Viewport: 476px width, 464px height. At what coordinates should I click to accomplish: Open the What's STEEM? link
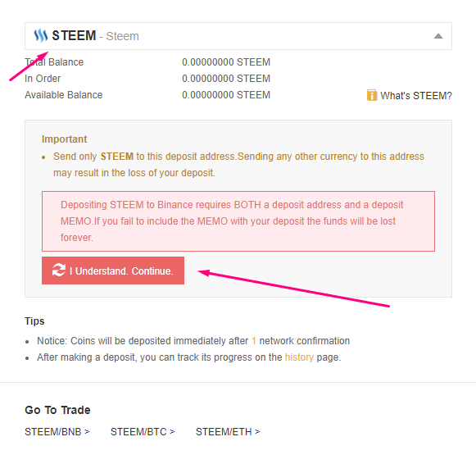pos(416,96)
